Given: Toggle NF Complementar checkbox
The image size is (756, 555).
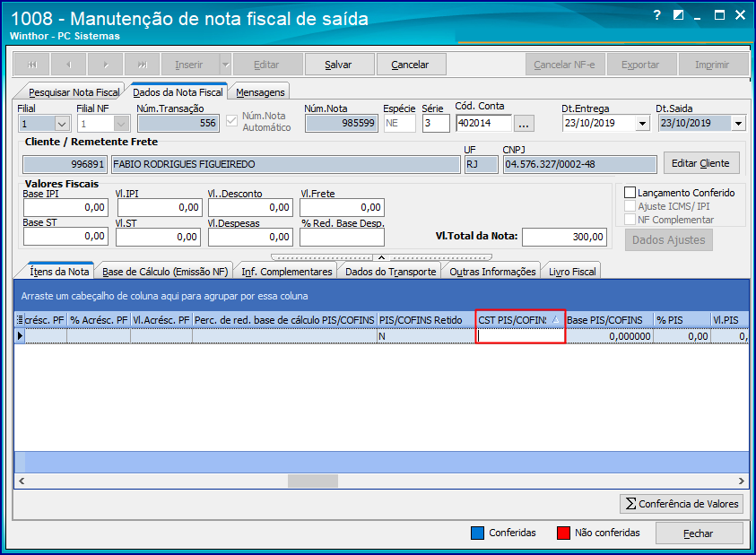Looking at the screenshot, I should point(630,220).
